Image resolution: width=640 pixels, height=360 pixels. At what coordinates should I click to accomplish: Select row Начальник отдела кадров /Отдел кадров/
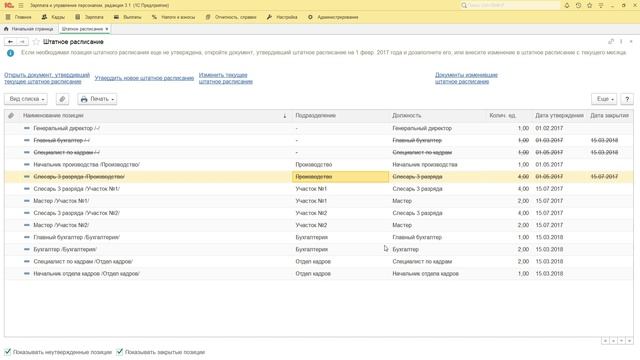tap(319, 273)
